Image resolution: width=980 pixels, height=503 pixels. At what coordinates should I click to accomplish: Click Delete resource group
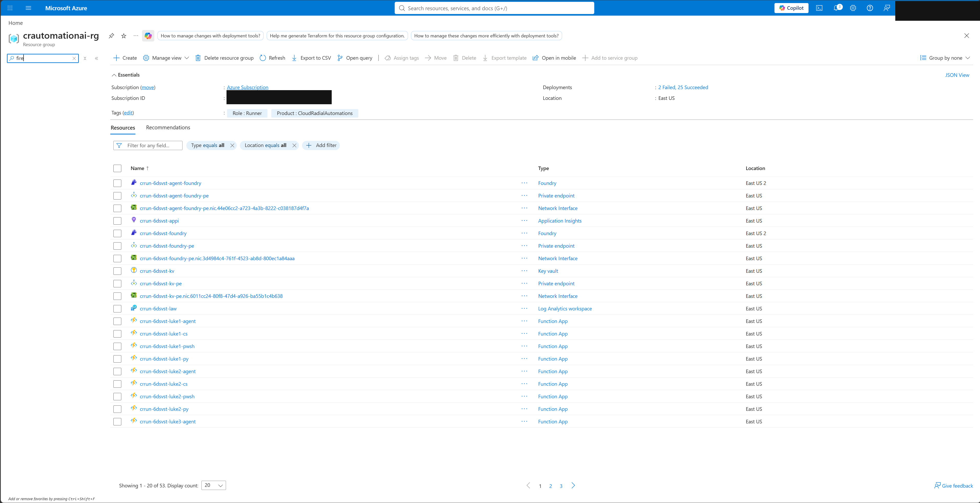tap(224, 58)
